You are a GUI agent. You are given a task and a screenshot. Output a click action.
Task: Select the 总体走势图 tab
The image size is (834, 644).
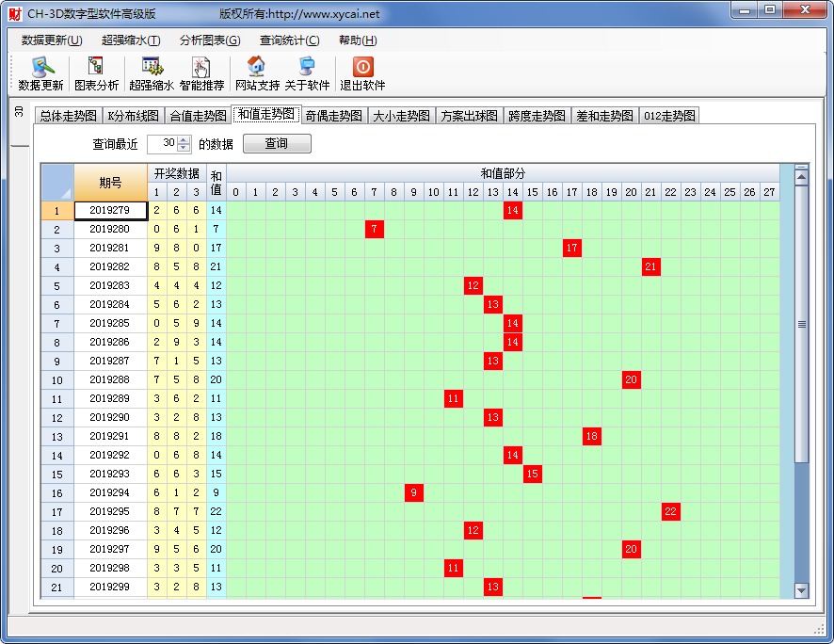click(66, 115)
